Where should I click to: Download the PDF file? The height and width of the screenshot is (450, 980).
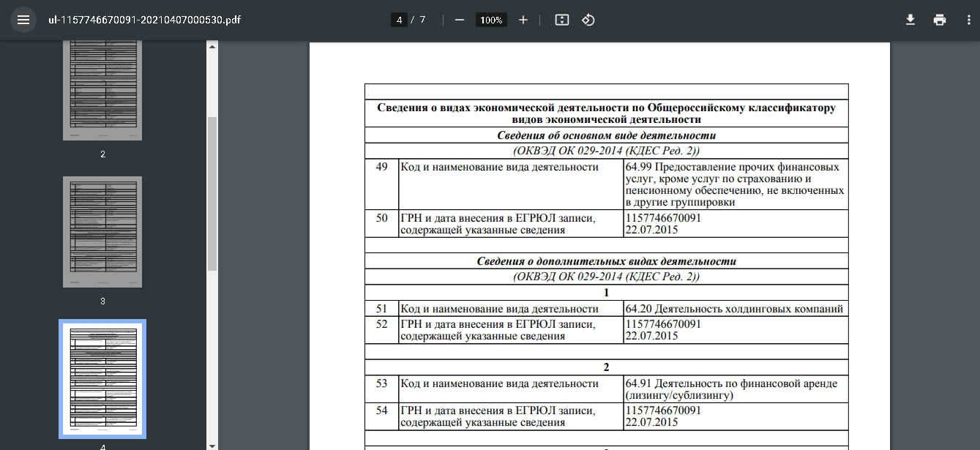click(x=910, y=20)
